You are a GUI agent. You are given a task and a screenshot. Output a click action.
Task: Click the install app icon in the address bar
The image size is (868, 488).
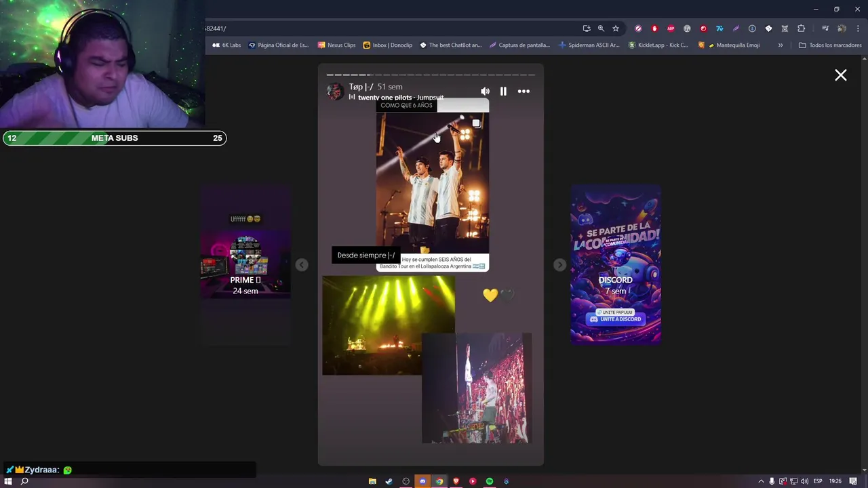[587, 28]
